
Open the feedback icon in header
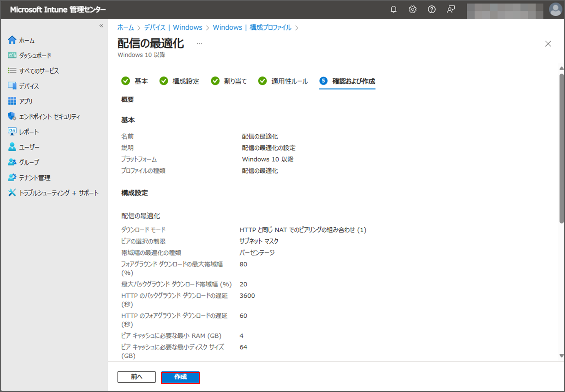click(451, 9)
